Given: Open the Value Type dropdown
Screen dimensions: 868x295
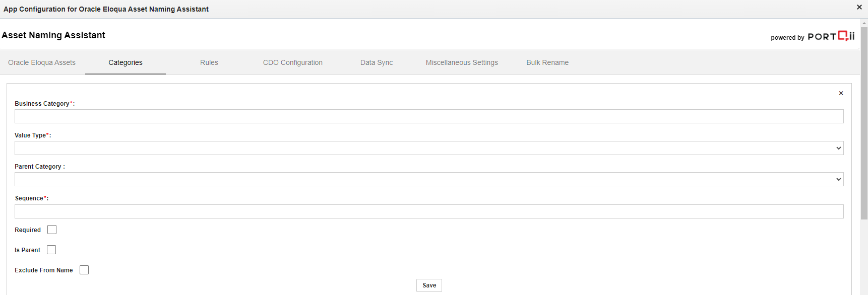Looking at the screenshot, I should click(428, 148).
